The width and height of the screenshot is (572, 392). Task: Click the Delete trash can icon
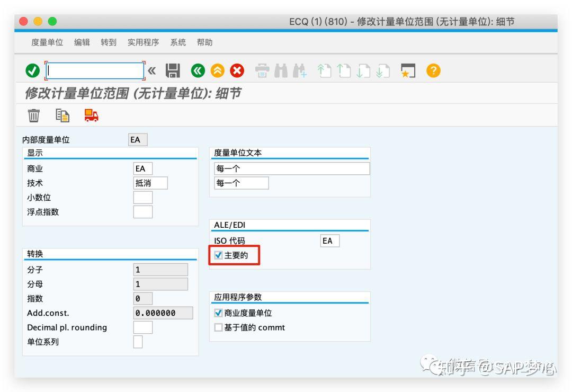[33, 115]
